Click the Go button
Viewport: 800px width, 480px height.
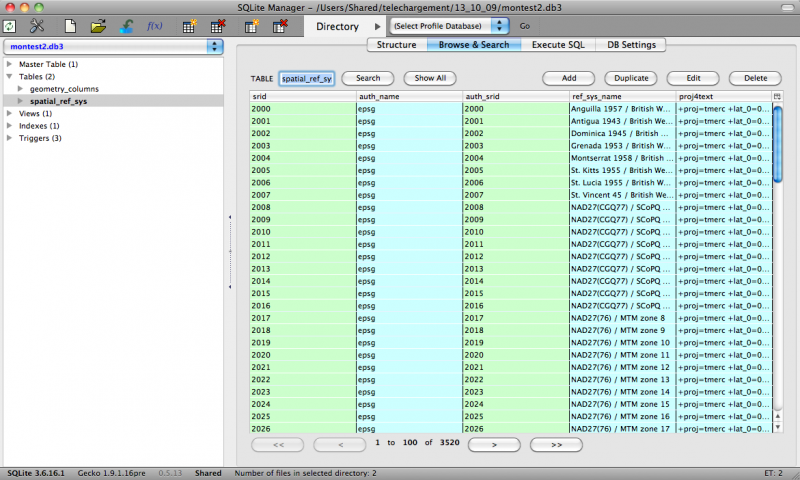pyautogui.click(x=524, y=26)
